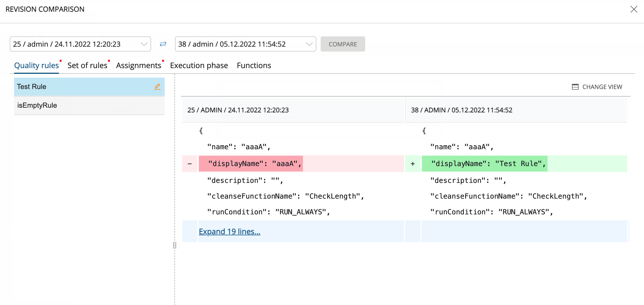Click the REVISION COMPARISON title text
Image resolution: width=644 pixels, height=305 pixels.
(x=45, y=9)
